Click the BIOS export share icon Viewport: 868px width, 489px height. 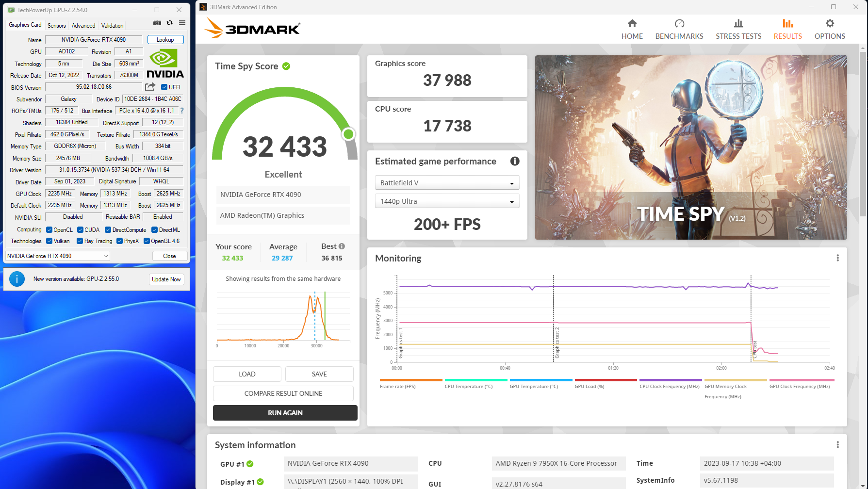(150, 87)
